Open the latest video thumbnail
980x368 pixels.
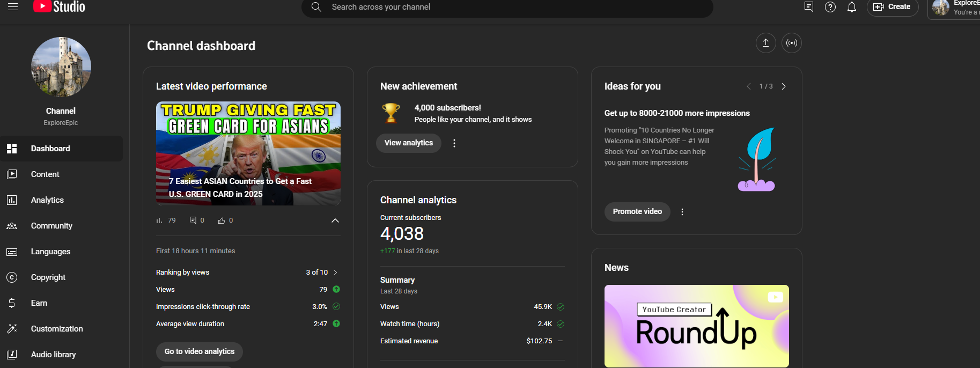click(248, 153)
